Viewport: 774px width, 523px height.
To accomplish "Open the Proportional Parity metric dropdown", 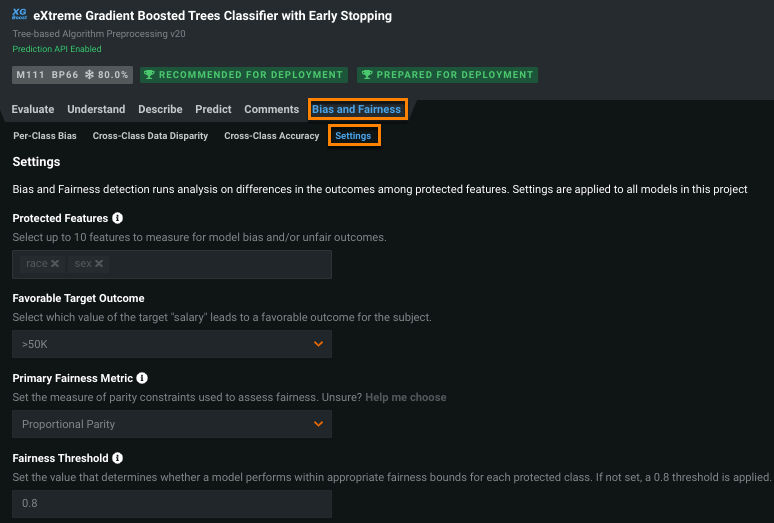I will [172, 424].
